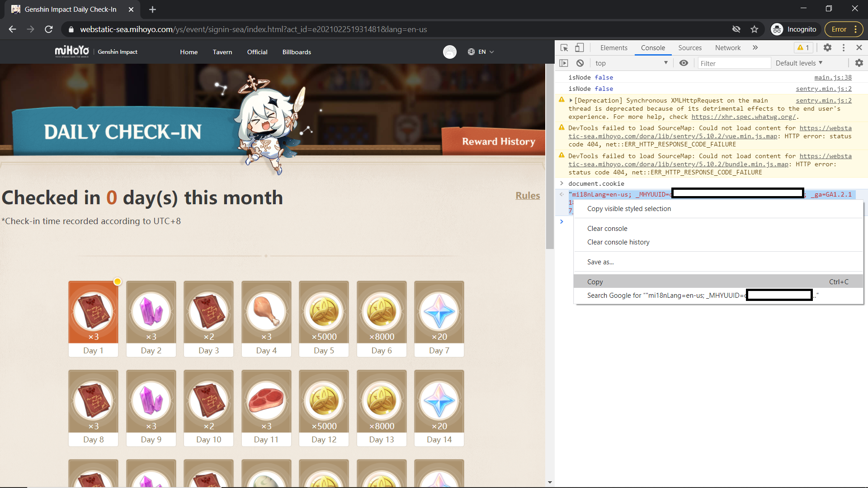
Task: Open the Reward History button
Action: coord(498,142)
